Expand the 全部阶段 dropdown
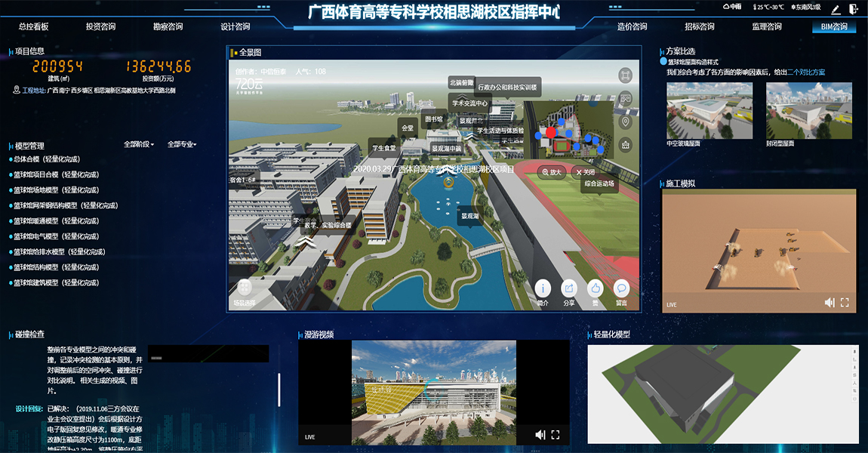868x453 pixels. click(x=140, y=144)
